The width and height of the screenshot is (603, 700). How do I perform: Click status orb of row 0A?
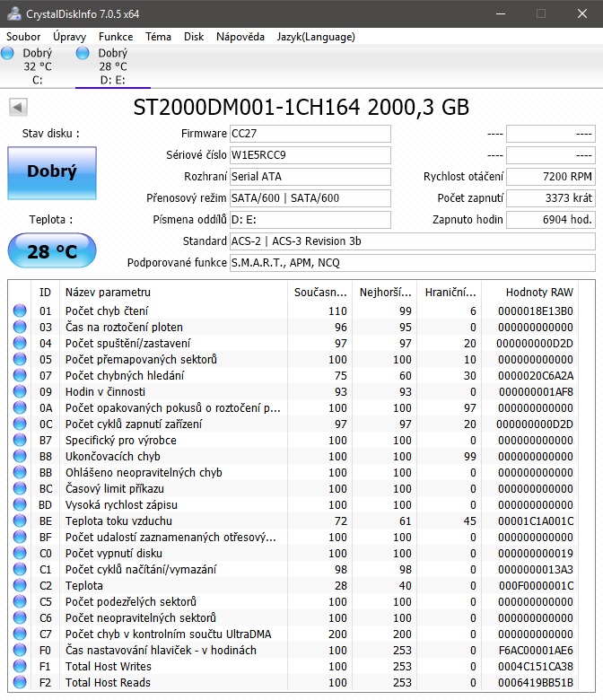point(20,407)
